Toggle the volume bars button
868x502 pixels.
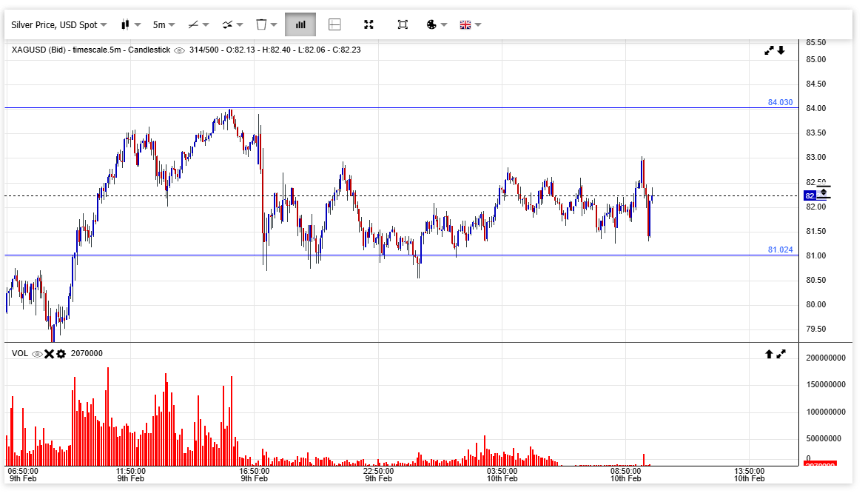[300, 24]
